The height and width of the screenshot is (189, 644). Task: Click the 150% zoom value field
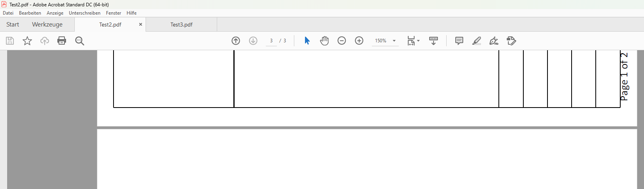[381, 41]
